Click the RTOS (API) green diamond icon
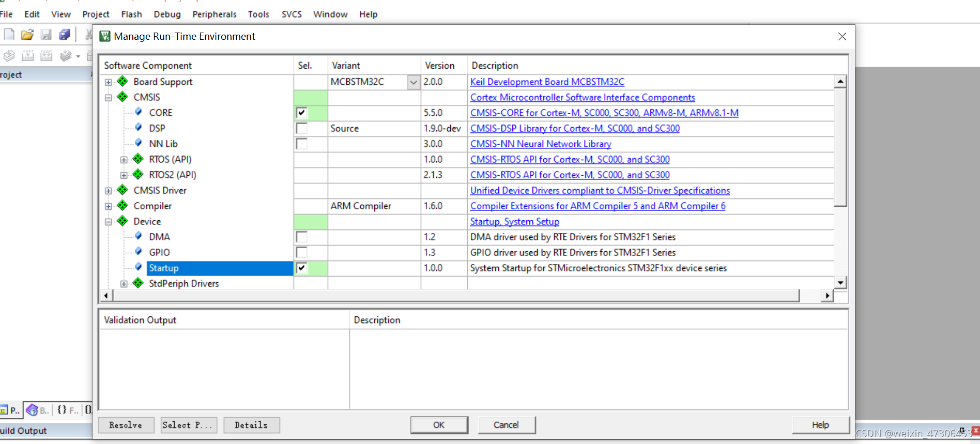 point(138,159)
